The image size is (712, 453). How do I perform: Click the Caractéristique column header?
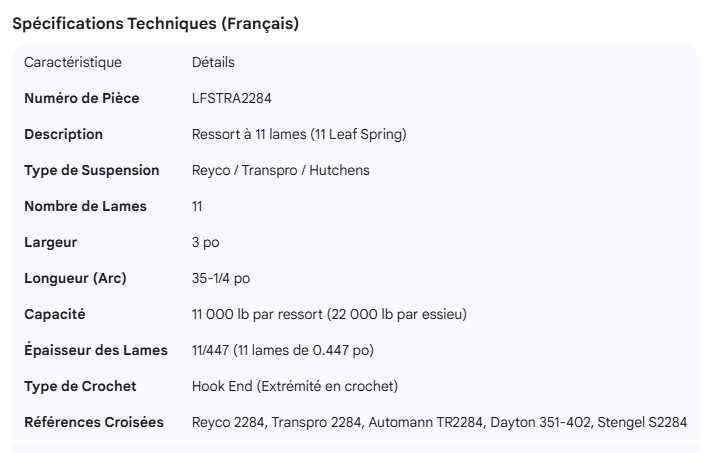pos(73,62)
